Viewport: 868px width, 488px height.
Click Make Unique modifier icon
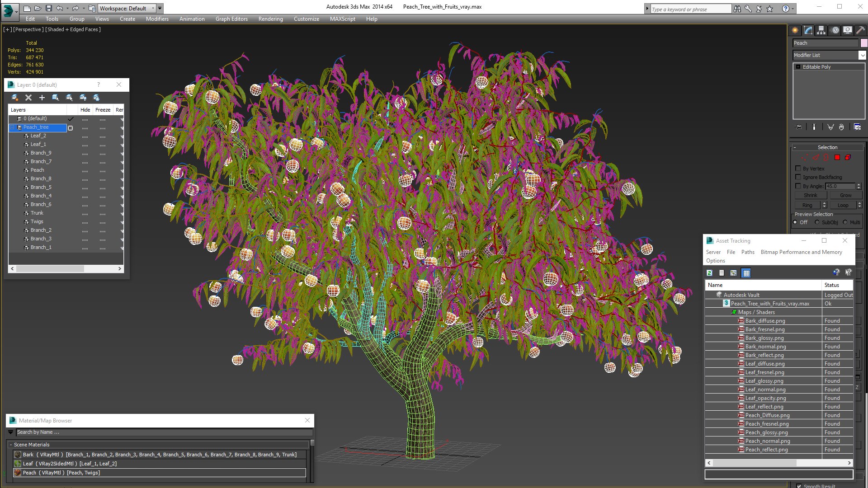tap(830, 127)
